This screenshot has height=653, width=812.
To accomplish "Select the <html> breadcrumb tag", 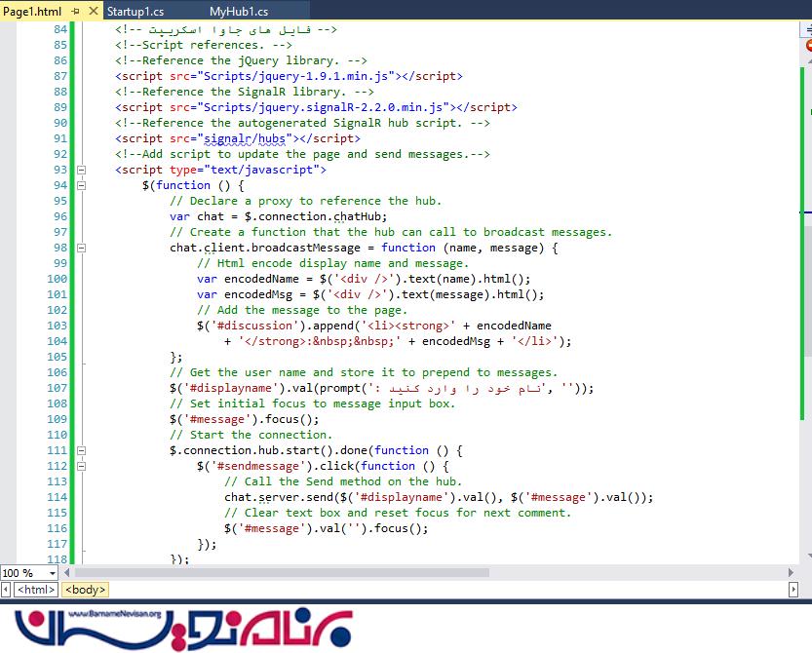I will coord(36,590).
